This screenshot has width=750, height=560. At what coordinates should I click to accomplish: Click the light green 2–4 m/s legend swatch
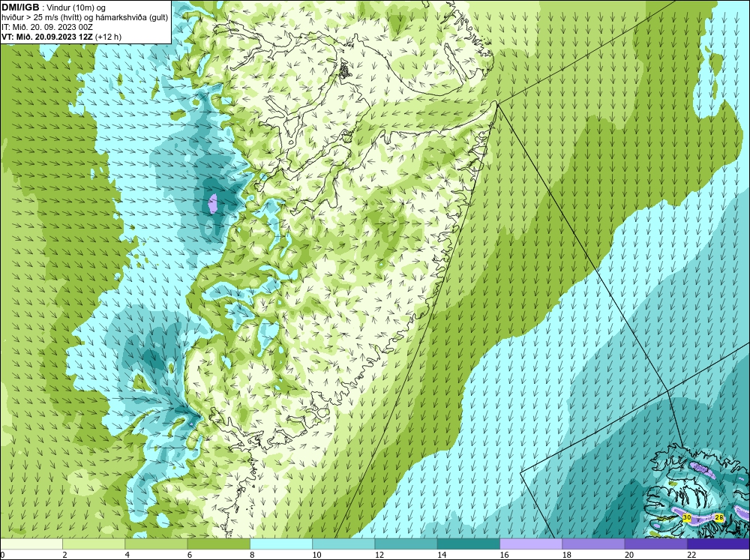[94, 544]
